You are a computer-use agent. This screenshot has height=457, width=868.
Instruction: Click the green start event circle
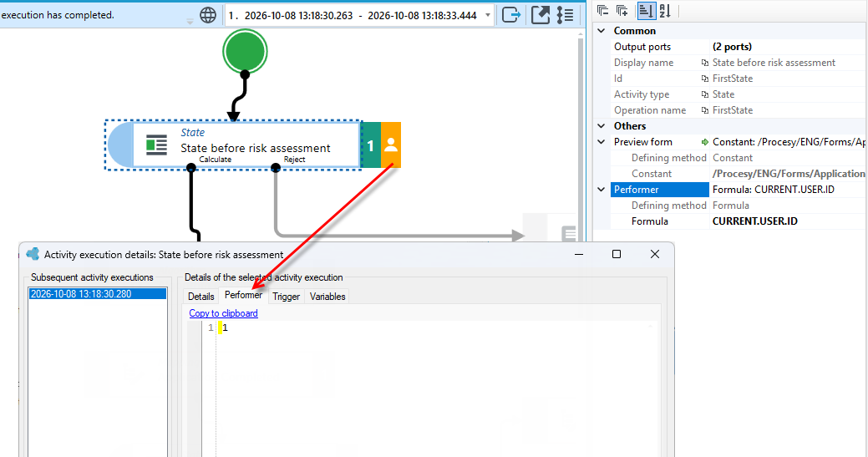click(246, 52)
